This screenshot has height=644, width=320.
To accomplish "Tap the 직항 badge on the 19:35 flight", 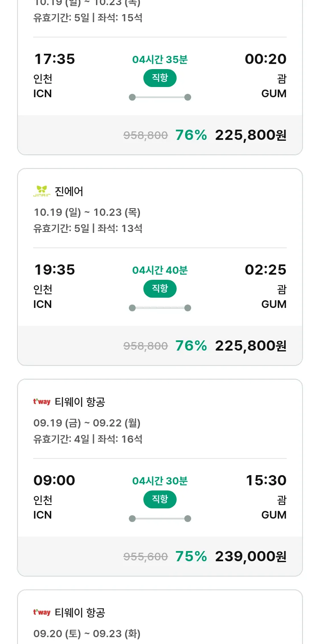I will (x=160, y=289).
